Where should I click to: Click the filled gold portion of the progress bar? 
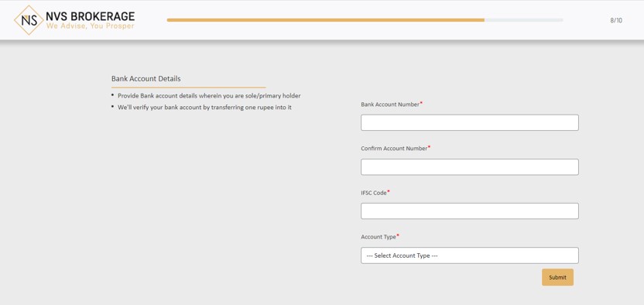[325, 19]
